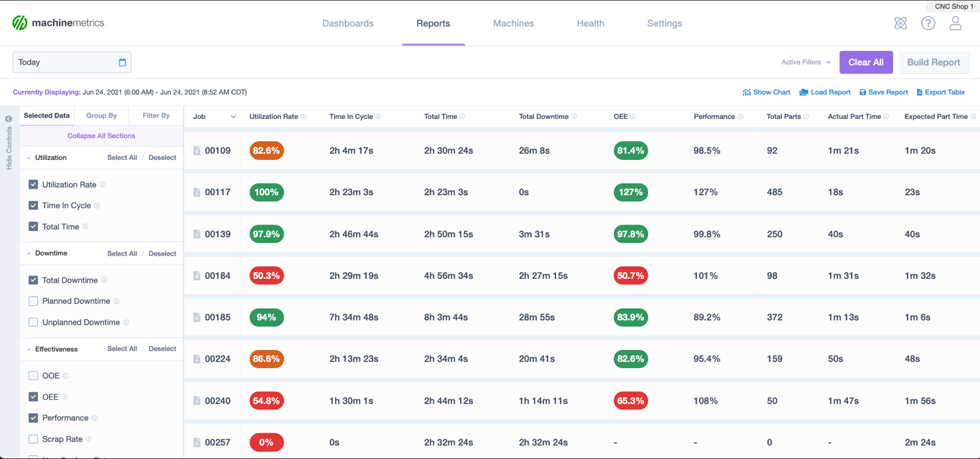Image resolution: width=980 pixels, height=459 pixels.
Task: Open the user profile icon
Action: [955, 24]
